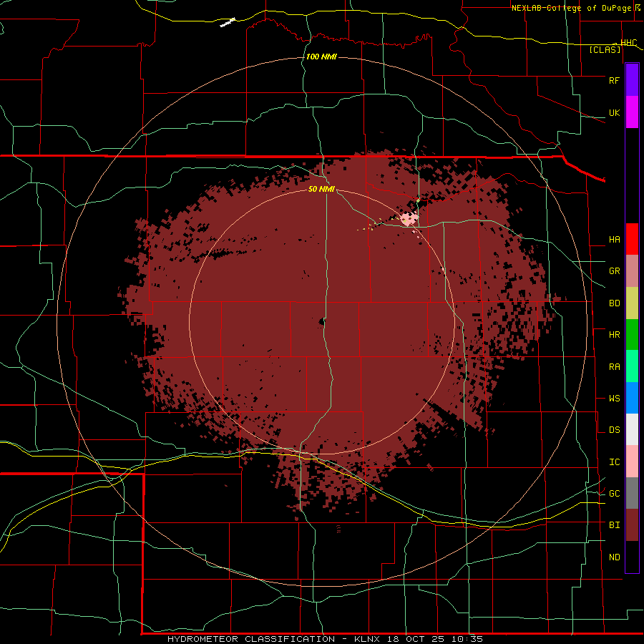Click the 'BD' legend label
This screenshot has height=644, width=644.
(614, 303)
